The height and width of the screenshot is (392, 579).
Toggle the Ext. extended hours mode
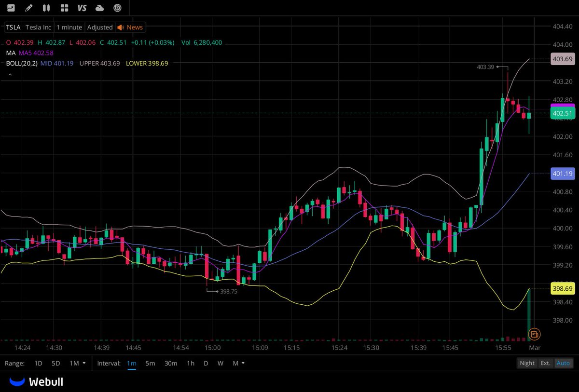[x=545, y=363]
